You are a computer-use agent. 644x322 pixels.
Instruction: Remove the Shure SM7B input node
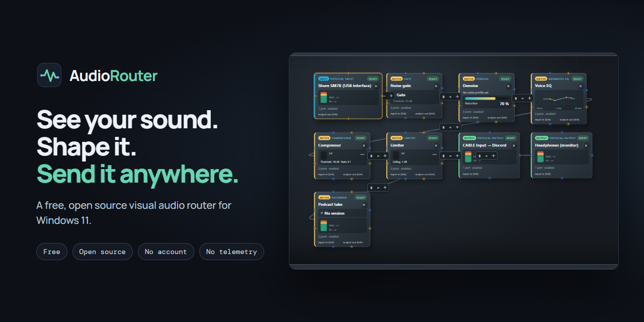click(x=376, y=86)
